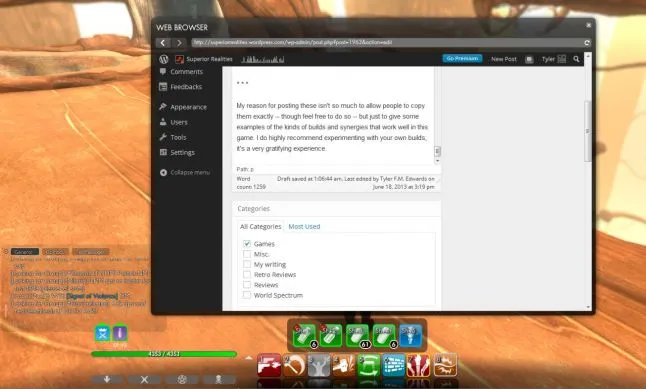Open search with the magnifier icon

pyautogui.click(x=576, y=59)
